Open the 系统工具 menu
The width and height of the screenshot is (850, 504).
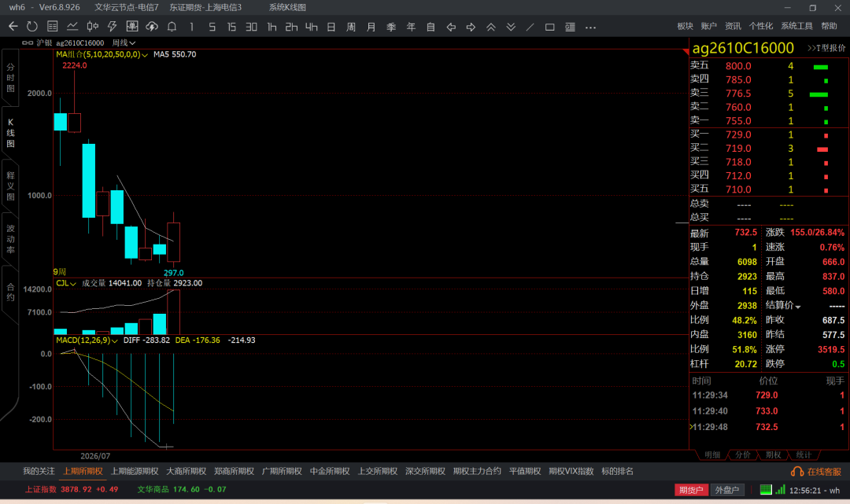[796, 26]
